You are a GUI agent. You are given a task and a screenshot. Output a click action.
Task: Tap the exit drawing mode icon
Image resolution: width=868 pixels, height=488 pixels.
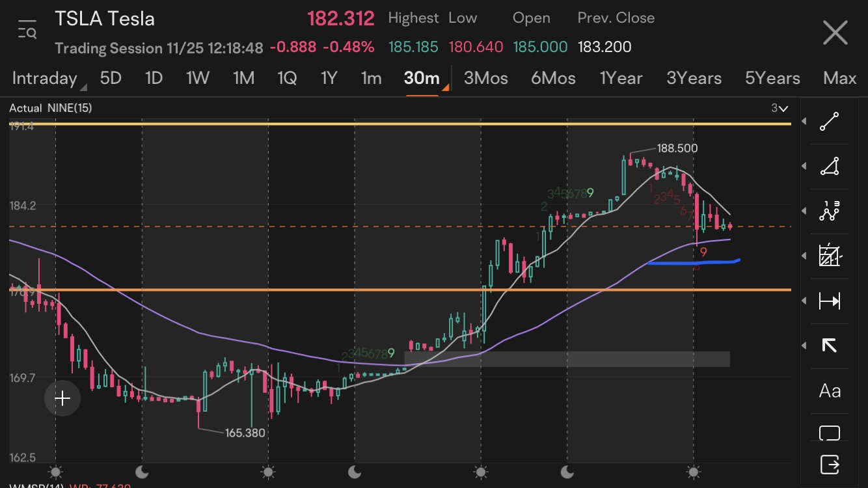pyautogui.click(x=830, y=465)
